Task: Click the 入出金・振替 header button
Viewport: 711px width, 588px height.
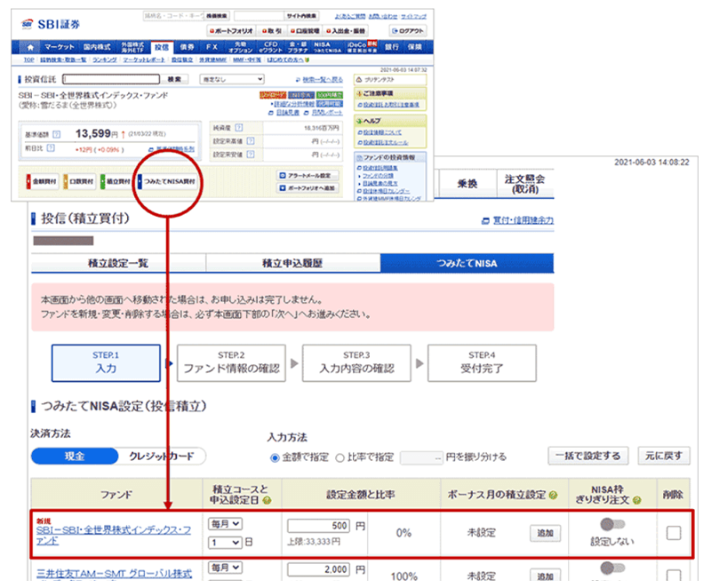Action: point(346,31)
